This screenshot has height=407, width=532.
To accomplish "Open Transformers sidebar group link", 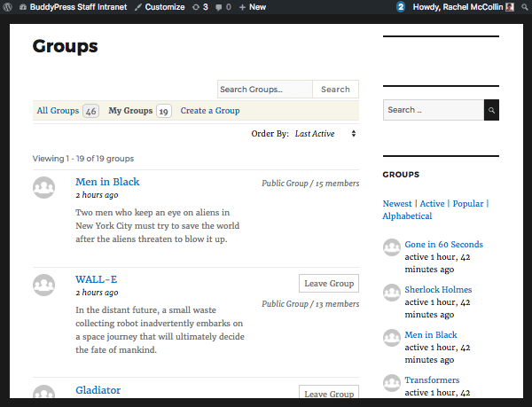I will [432, 380].
